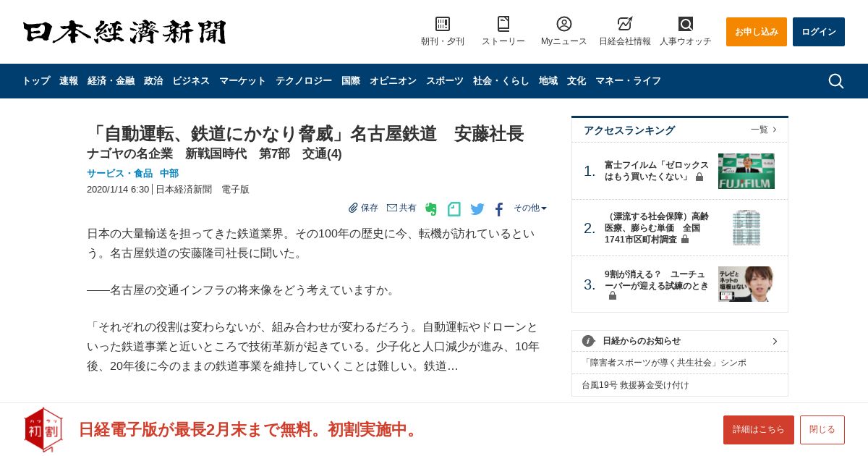The image size is (868, 456).
Task: Open the 日経会社情報 chart icon
Action: coord(625,24)
